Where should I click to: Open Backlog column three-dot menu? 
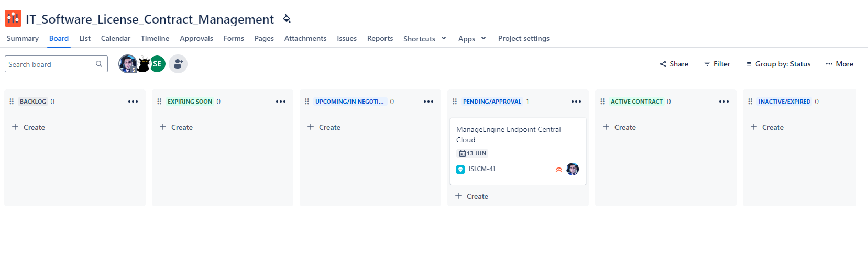click(133, 102)
